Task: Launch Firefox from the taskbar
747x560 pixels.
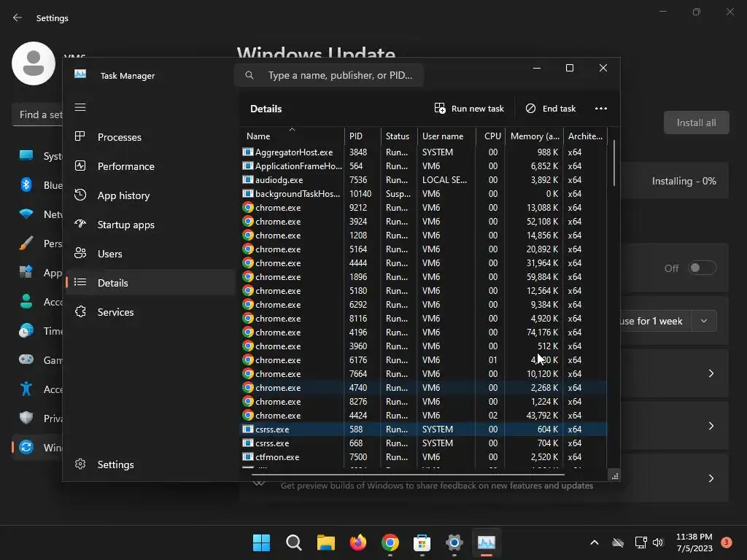Action: click(357, 542)
